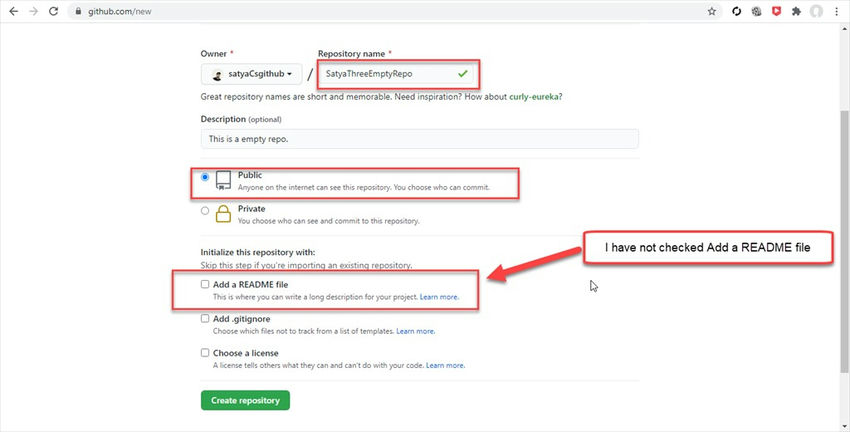Select the Private visibility radio button
The image size is (850, 432).
[x=205, y=210]
